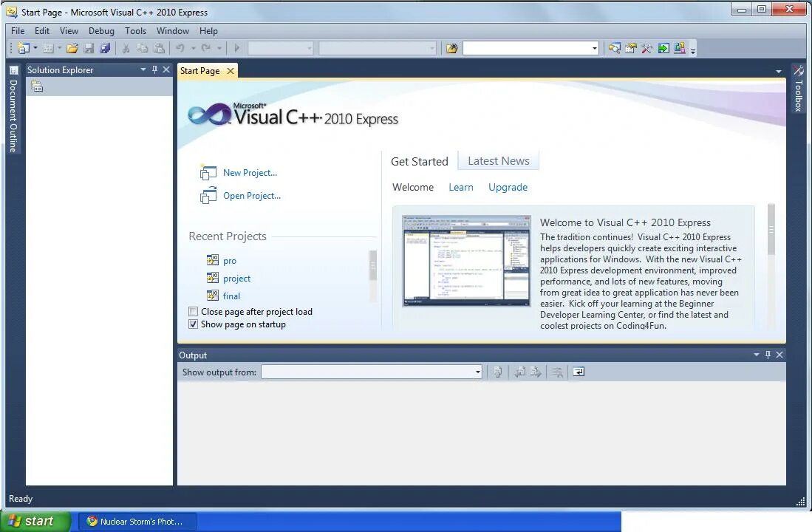Click the Extension Manager toolbar icon
Viewport: 812px width, 532px height.
[680, 48]
